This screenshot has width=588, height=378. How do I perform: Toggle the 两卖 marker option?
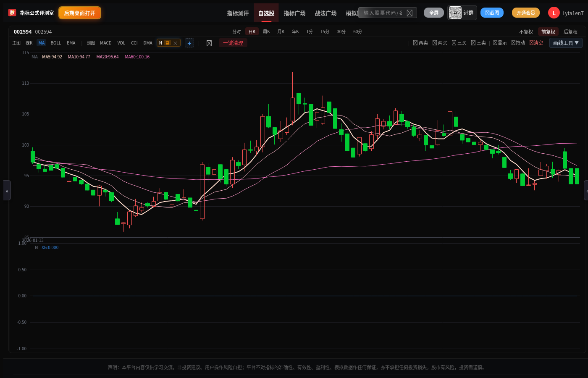pos(420,43)
